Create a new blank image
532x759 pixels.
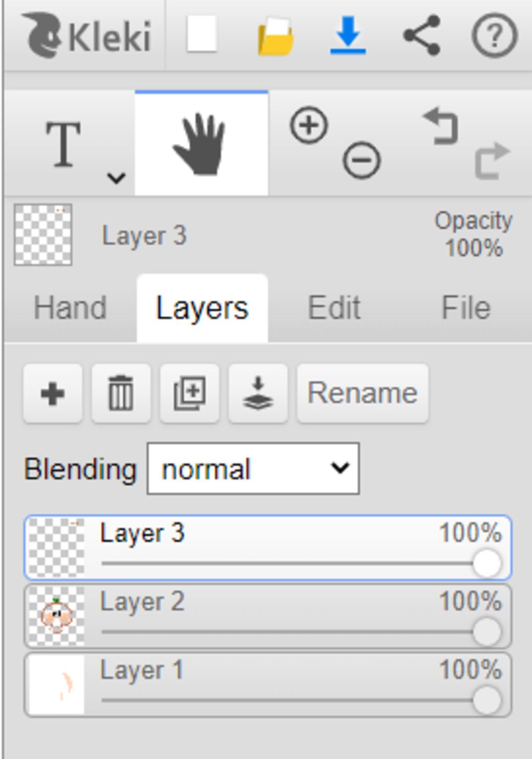[x=202, y=34]
